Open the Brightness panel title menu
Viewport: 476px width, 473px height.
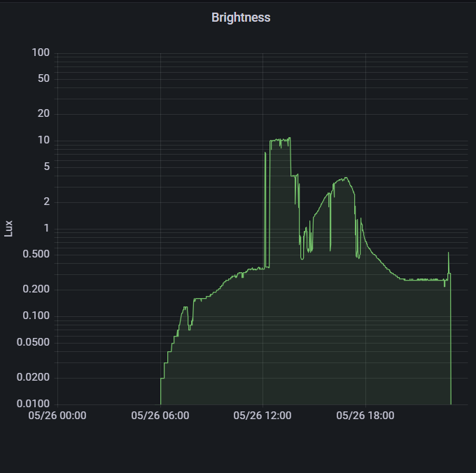(x=241, y=17)
